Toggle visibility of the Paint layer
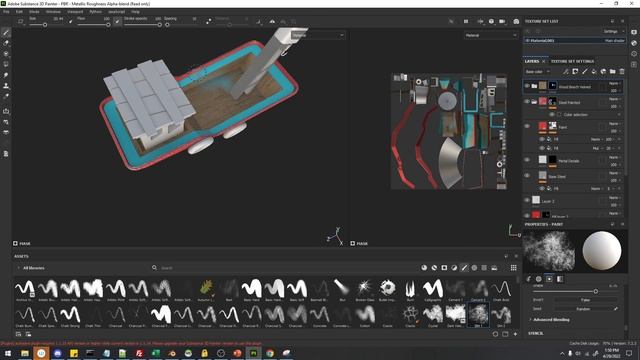The width and height of the screenshot is (640, 360). point(527,126)
